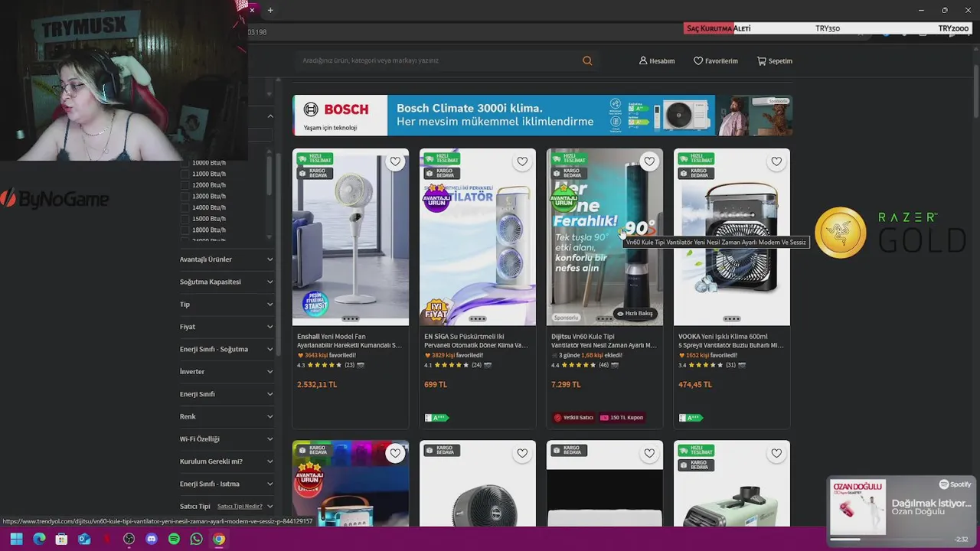Open WhatsApp from taskbar

tap(197, 539)
